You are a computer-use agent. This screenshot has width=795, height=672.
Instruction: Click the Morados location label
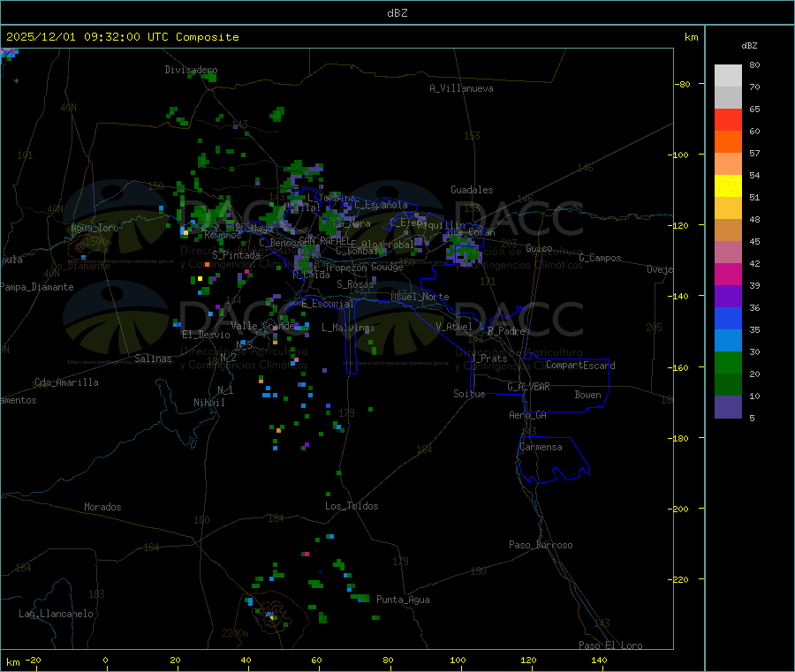pyautogui.click(x=103, y=507)
